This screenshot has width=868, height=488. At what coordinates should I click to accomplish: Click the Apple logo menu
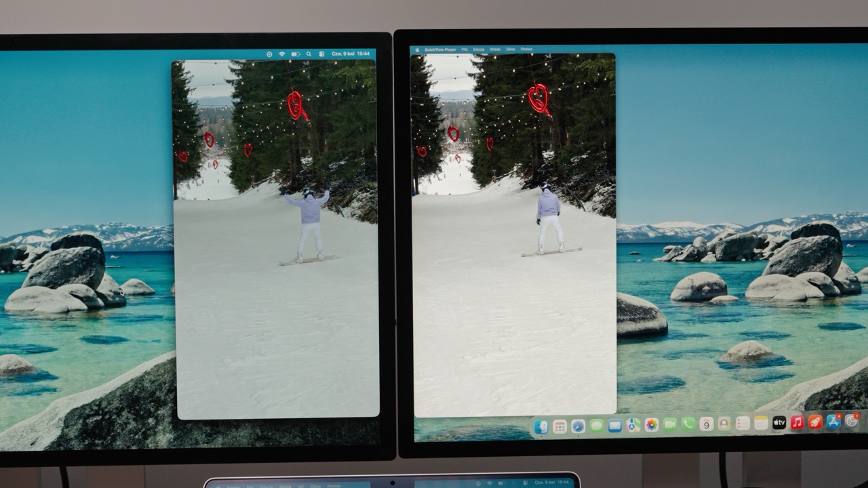[416, 49]
